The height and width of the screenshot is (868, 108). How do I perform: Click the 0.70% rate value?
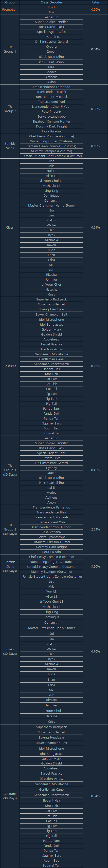[x=96, y=651]
